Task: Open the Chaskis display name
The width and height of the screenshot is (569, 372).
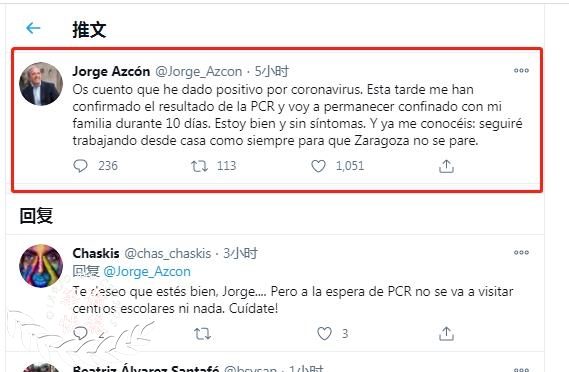Action: coord(96,253)
